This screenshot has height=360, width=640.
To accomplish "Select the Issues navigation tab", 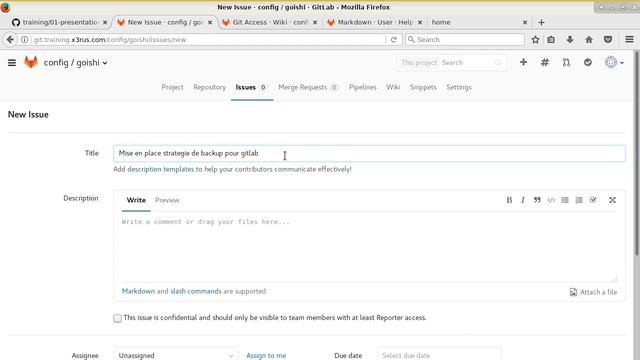I will coord(251,87).
